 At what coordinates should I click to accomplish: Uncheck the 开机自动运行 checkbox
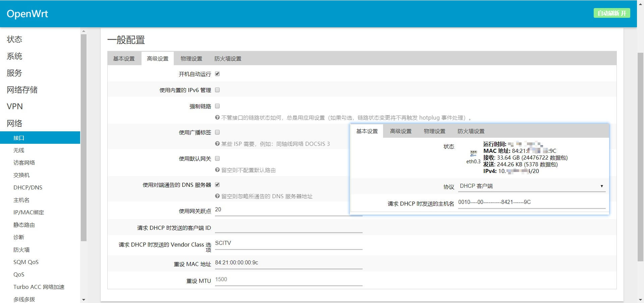click(217, 74)
